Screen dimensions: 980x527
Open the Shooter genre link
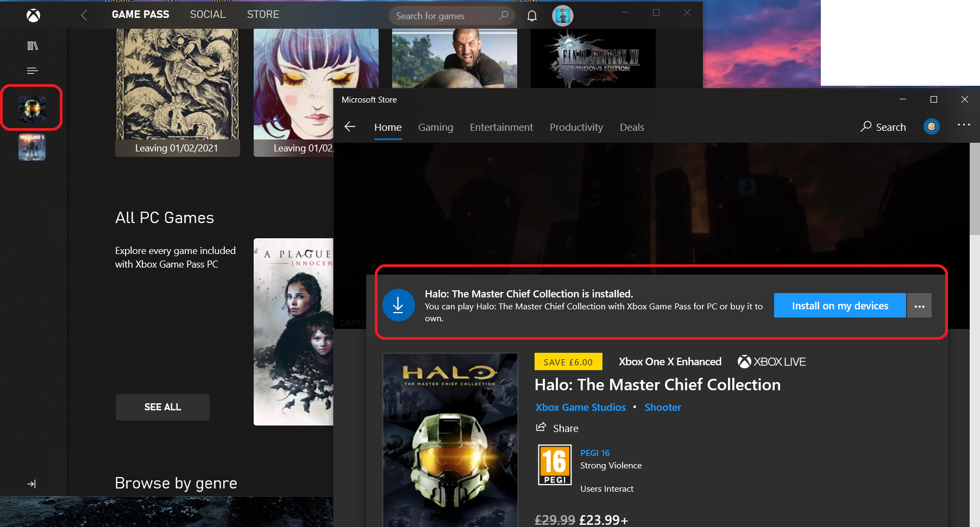(663, 408)
